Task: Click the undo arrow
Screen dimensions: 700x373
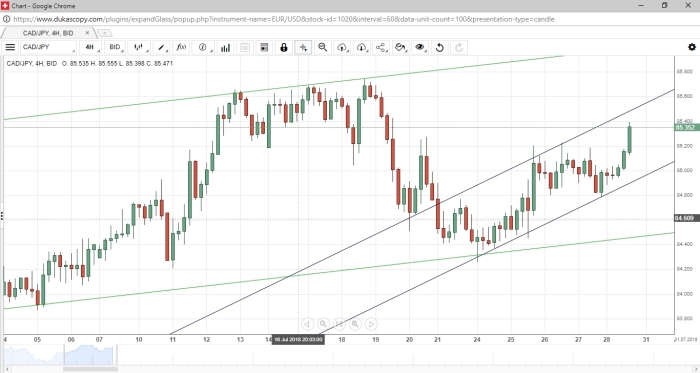Action: (439, 47)
